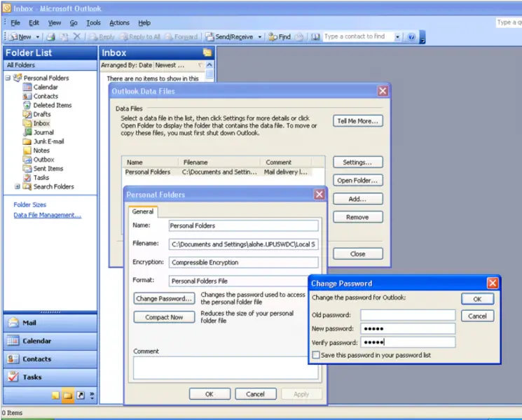Open the Send/Receive dropdown arrow
The image size is (522, 420).
[x=260, y=37]
